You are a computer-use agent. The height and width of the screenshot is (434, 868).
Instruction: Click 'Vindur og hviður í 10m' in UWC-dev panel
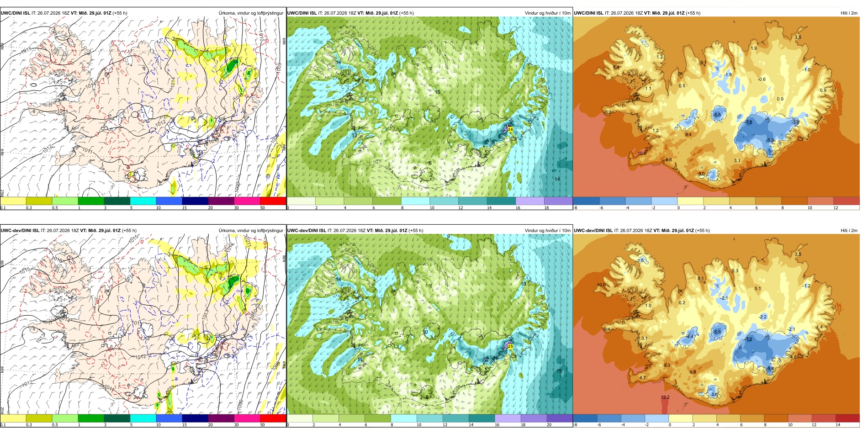pyautogui.click(x=547, y=231)
